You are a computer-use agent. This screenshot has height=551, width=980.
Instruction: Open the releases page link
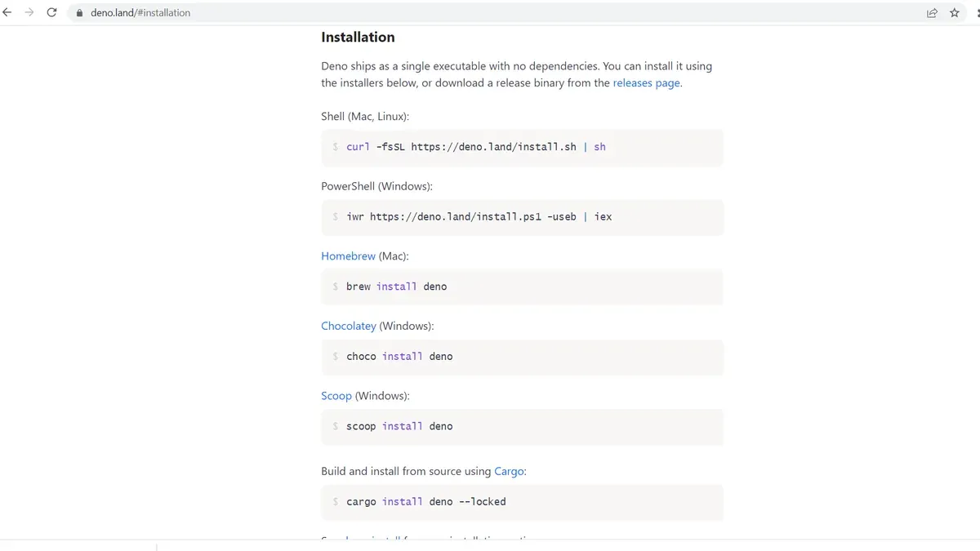tap(646, 82)
